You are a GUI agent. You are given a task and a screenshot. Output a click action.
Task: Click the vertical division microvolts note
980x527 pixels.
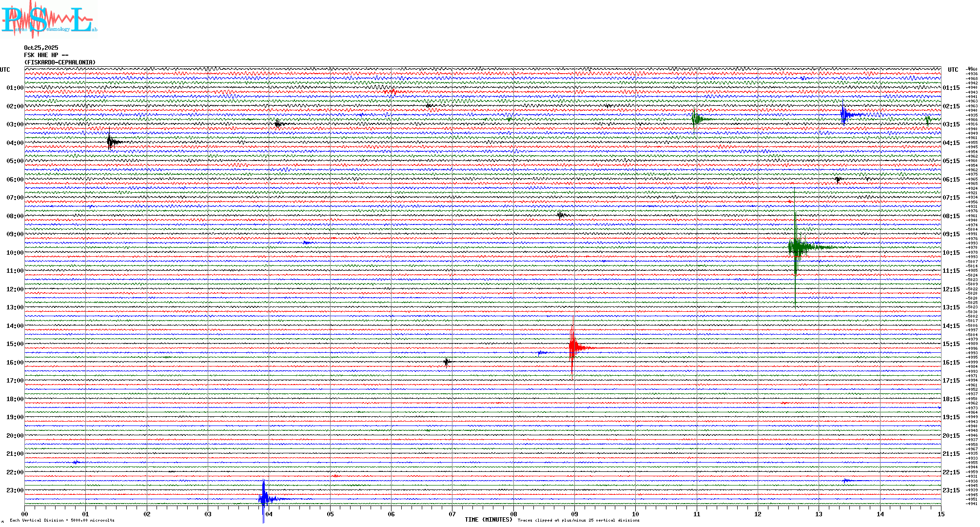[62, 520]
